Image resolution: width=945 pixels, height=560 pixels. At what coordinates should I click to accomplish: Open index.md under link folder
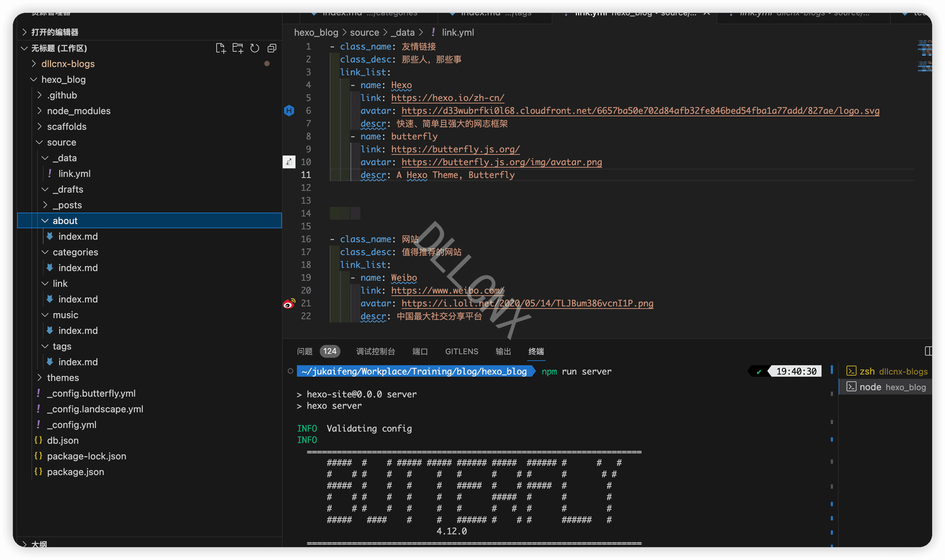[78, 299]
